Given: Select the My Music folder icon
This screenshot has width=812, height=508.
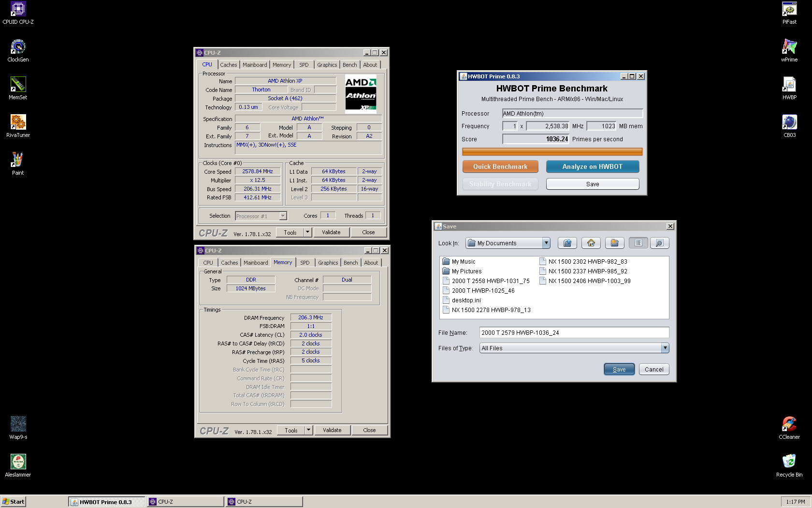Looking at the screenshot, I should (446, 262).
